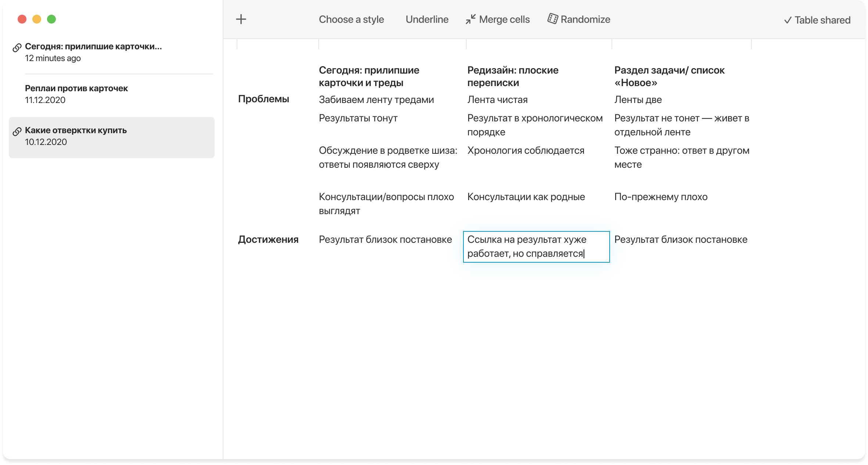
Task: Toggle Underline formatting
Action: [x=427, y=19]
